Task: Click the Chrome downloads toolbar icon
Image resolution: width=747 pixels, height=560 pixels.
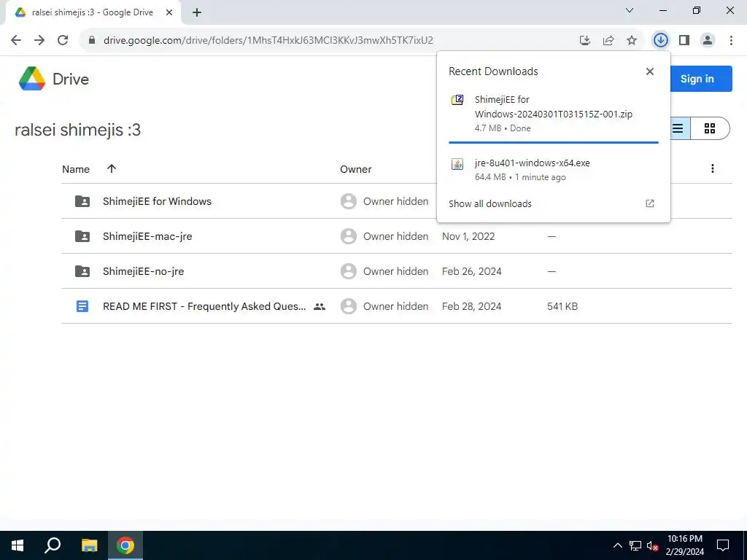Action: (660, 40)
